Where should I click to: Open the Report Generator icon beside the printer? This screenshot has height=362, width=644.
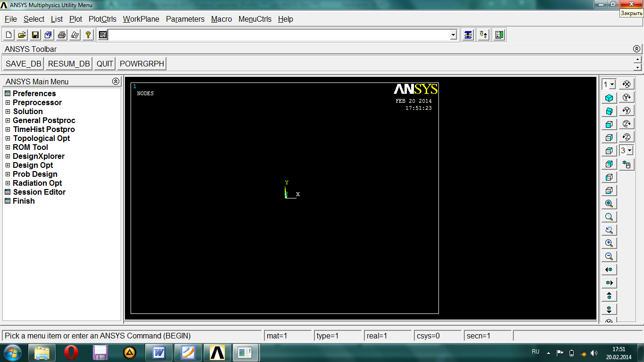click(x=74, y=35)
